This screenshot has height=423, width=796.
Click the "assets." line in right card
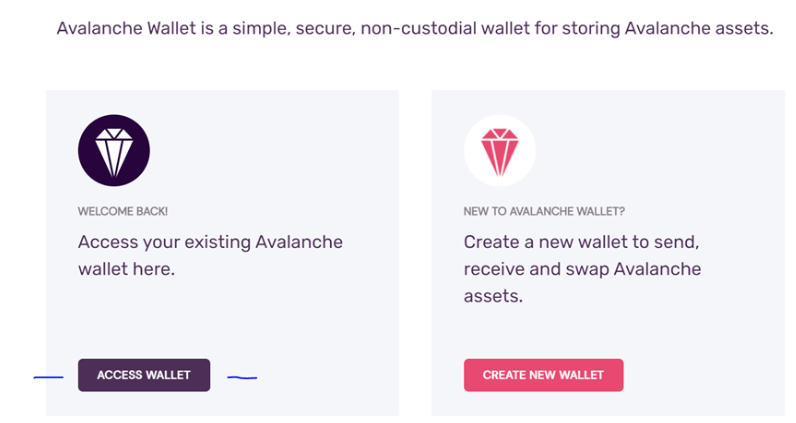(493, 296)
